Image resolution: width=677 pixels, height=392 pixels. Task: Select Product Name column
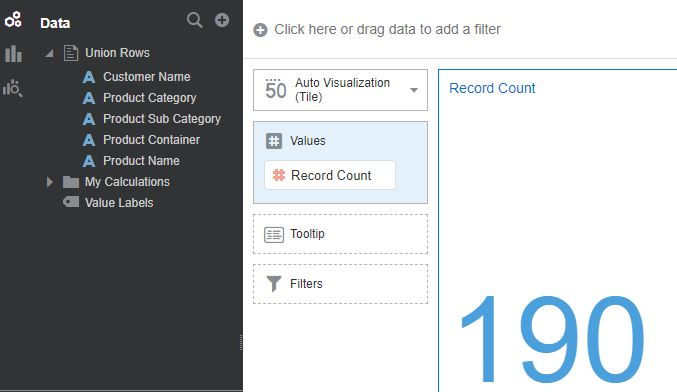(141, 161)
